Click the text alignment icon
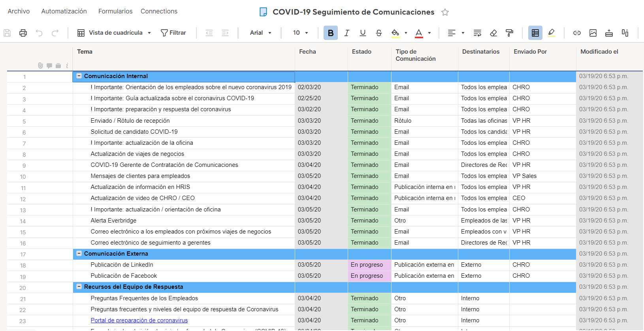The width and height of the screenshot is (644, 331). point(452,33)
